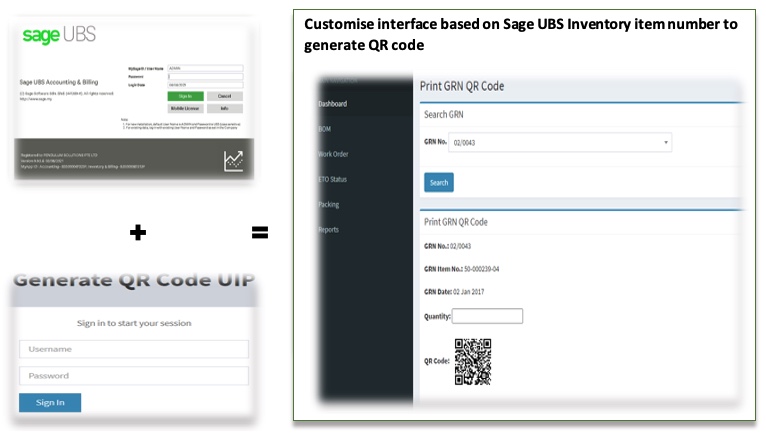Open Reports in the sidebar
Screen dimensions: 766x436
[x=328, y=230]
